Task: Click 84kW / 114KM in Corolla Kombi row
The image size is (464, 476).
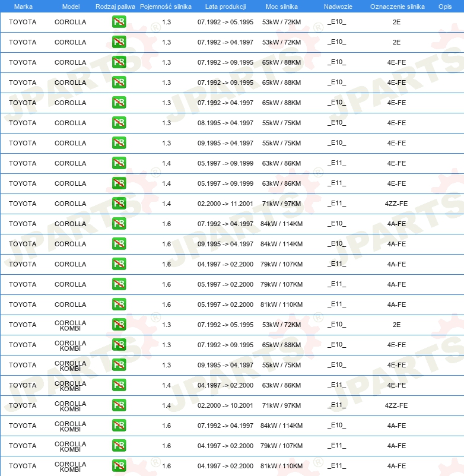Action: click(281, 426)
